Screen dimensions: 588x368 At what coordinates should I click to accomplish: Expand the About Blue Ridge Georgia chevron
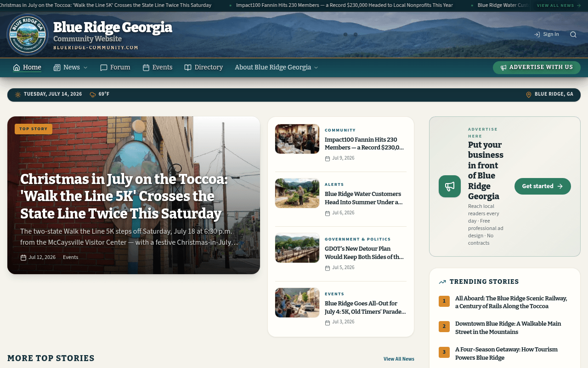point(316,68)
